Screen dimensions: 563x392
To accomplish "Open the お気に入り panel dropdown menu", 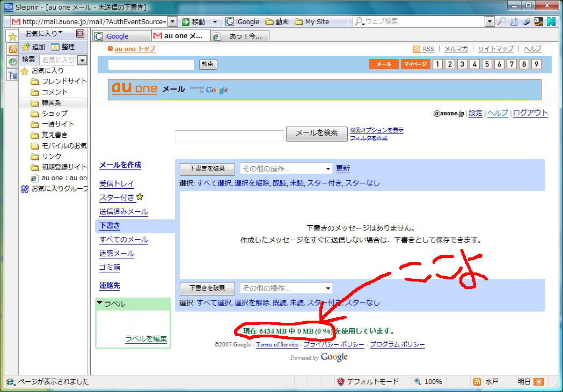I will (x=43, y=33).
